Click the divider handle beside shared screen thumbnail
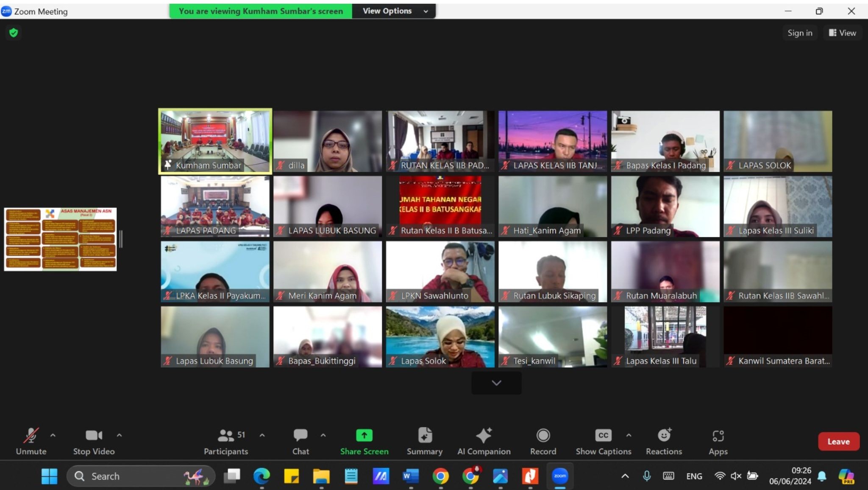868x490 pixels. [121, 239]
